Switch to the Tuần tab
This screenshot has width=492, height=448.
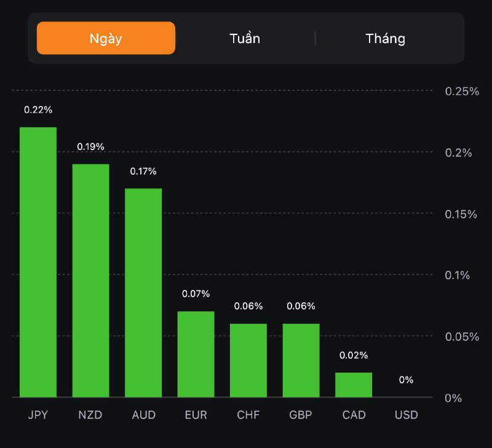coord(245,38)
